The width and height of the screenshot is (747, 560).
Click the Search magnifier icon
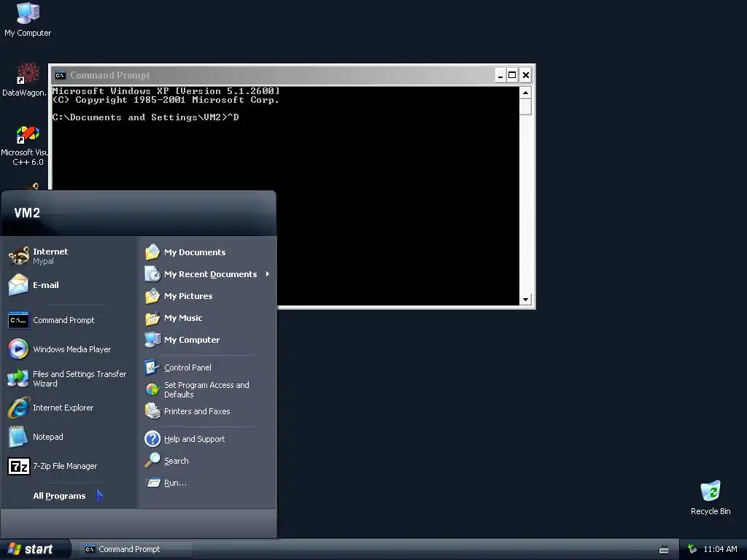(152, 461)
